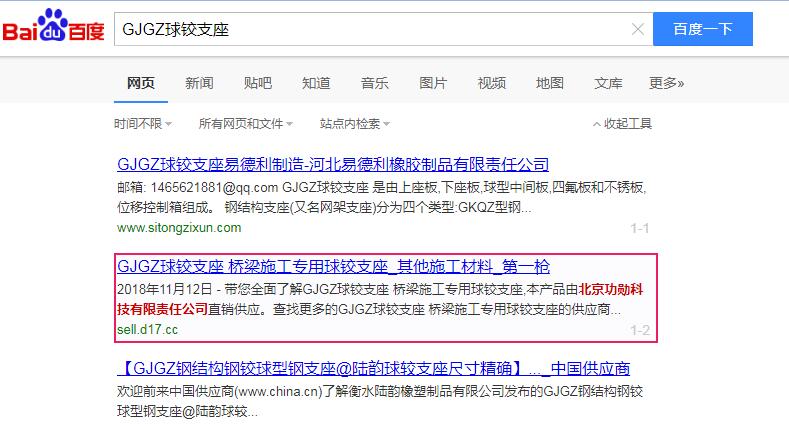The width and height of the screenshot is (789, 425).
Task: Open the 站点内检索 dropdown
Action: (x=354, y=124)
